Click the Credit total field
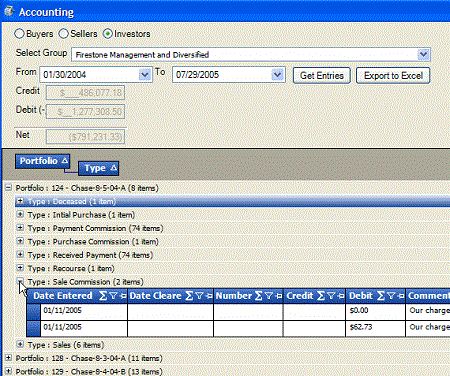Viewport: 450px width, 376px height. (85, 92)
